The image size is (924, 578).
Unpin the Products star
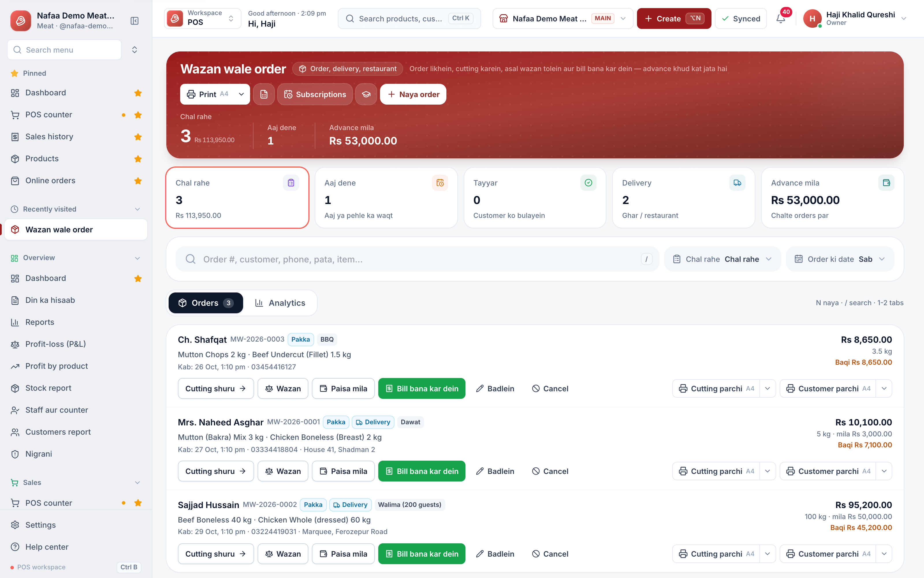coord(138,159)
